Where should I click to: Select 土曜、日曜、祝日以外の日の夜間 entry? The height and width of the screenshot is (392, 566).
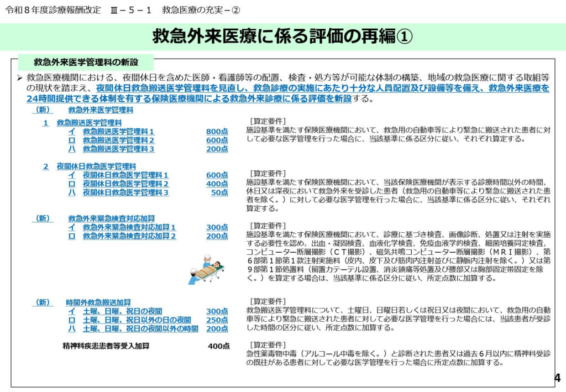tap(137, 320)
